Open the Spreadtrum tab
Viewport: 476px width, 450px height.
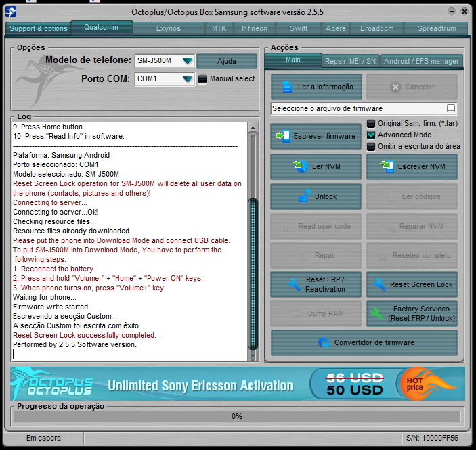click(437, 28)
